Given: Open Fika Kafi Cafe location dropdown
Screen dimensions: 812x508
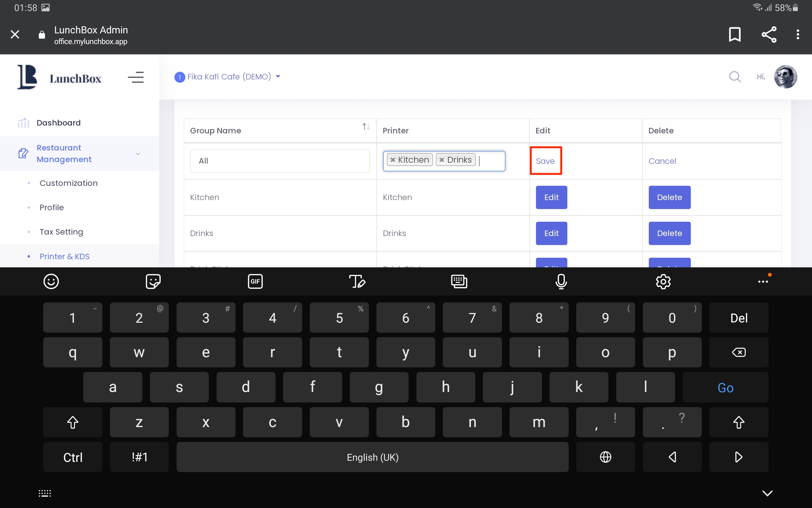Looking at the screenshot, I should [229, 77].
